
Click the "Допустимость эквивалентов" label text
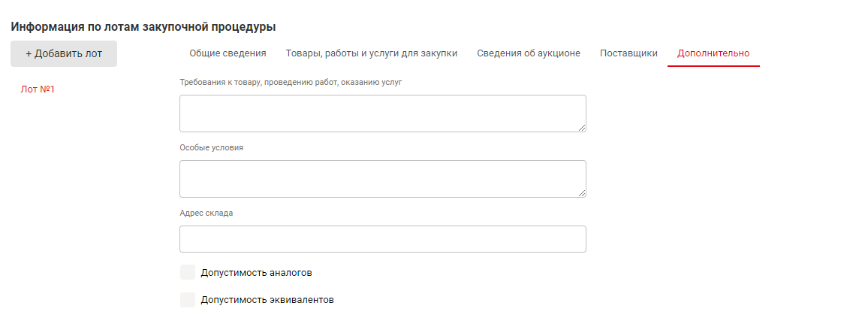pos(267,300)
